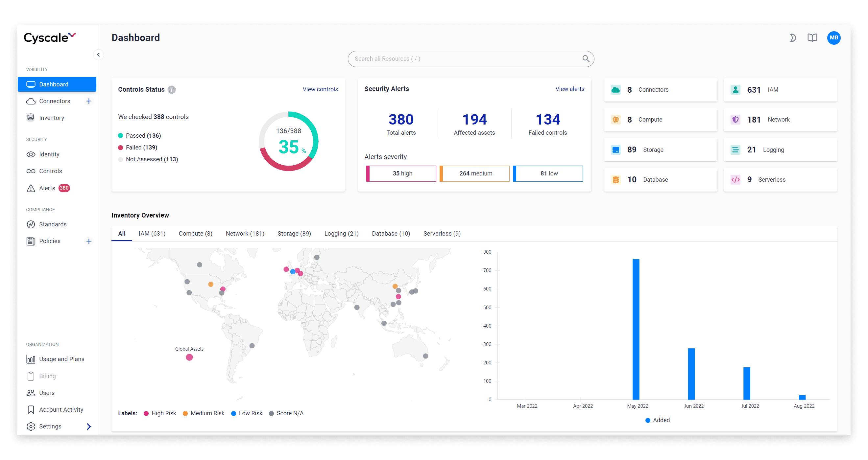Collapse the sidebar with the chevron arrow

pos(98,54)
